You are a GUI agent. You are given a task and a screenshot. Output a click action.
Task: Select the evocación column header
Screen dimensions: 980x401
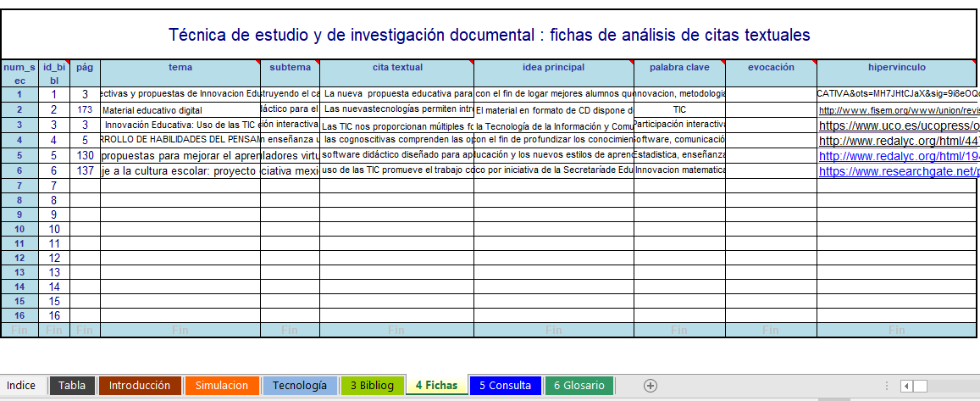(x=771, y=74)
